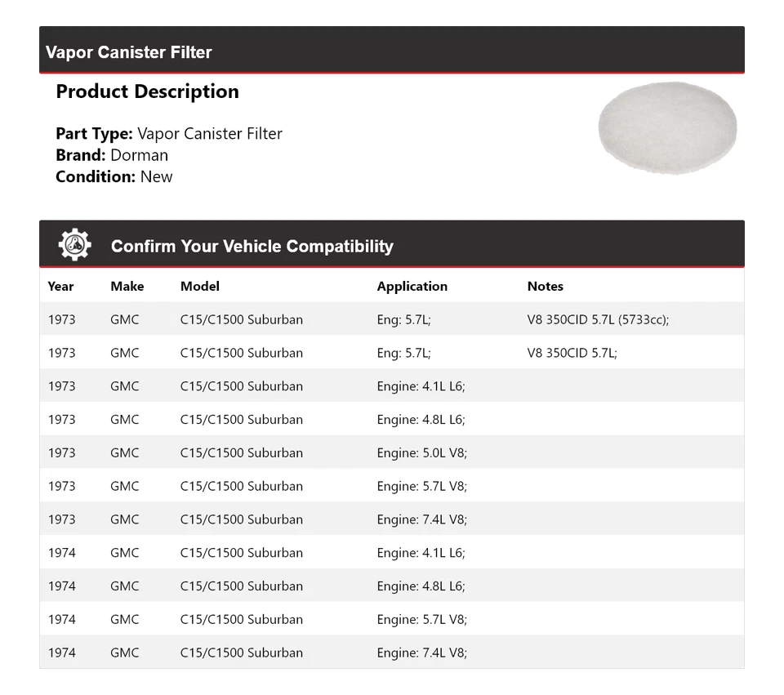The width and height of the screenshot is (784, 695).
Task: Select the Model column header
Action: point(199,287)
